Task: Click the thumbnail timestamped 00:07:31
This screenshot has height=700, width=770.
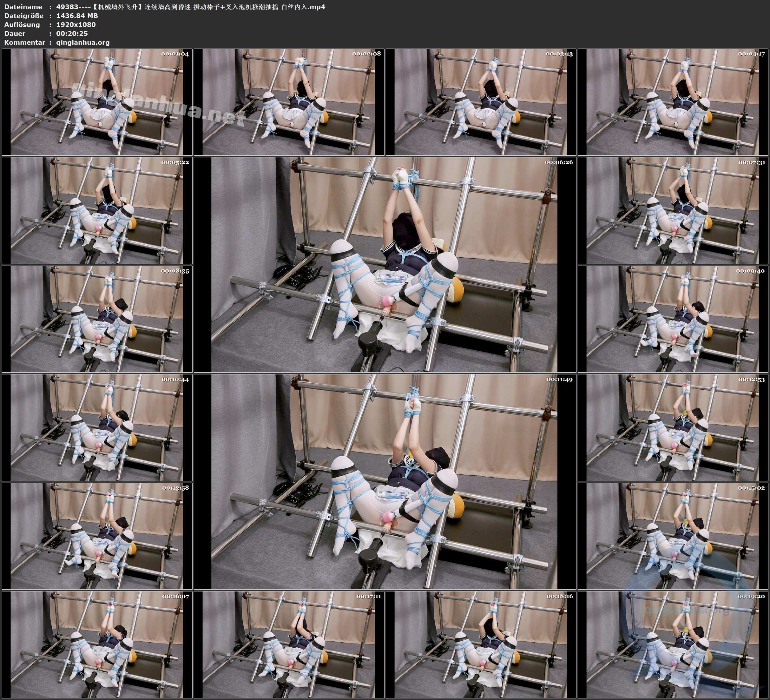Action: click(x=673, y=210)
